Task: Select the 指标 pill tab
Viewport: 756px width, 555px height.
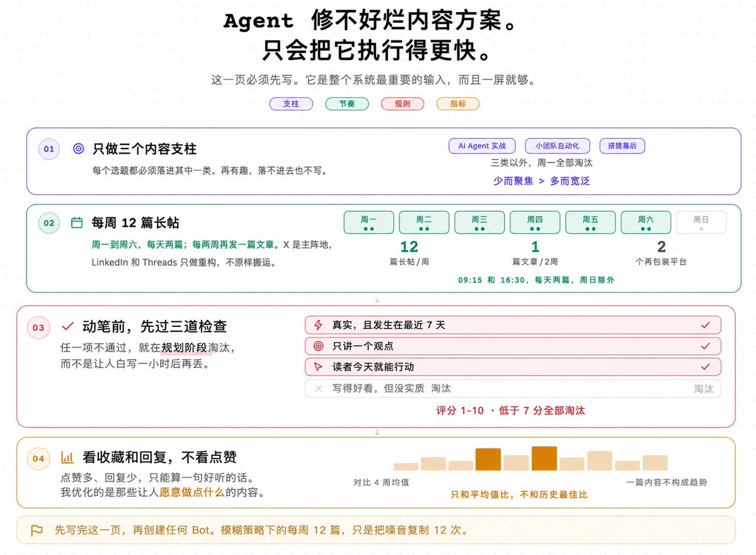Action: point(458,104)
